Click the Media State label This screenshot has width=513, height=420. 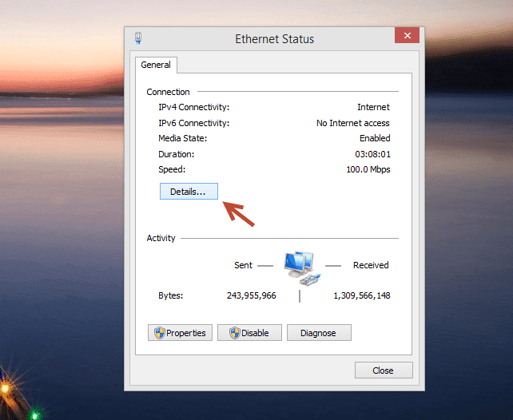(x=182, y=138)
